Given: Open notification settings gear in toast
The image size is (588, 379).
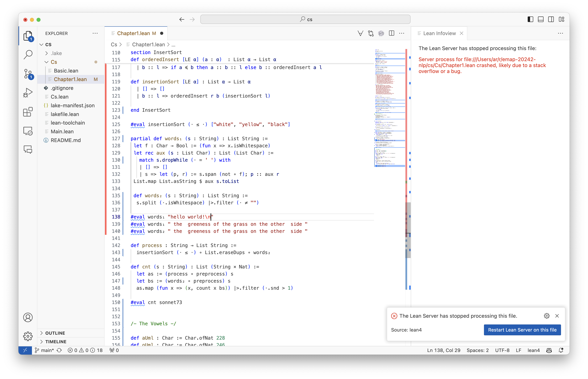Looking at the screenshot, I should coord(547,316).
